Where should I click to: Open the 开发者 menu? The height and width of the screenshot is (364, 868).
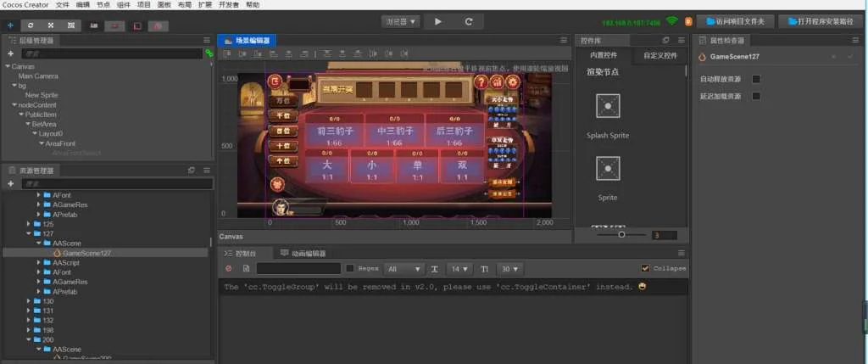229,5
